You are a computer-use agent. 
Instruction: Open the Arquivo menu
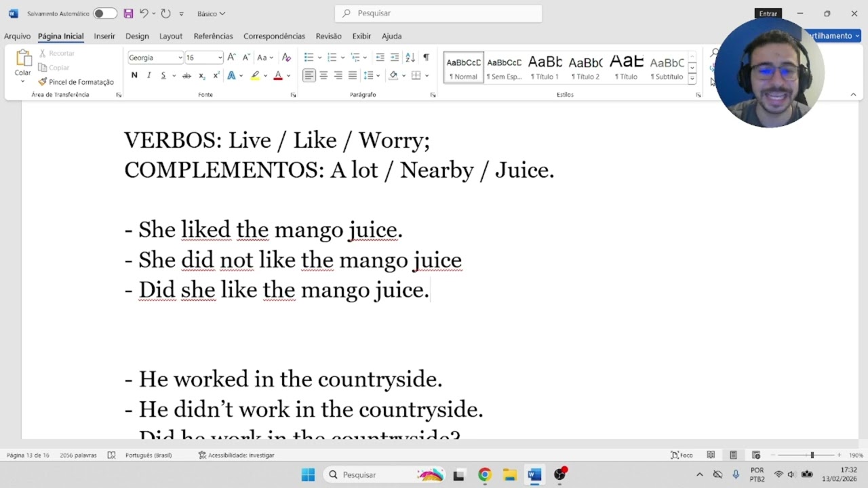click(17, 36)
